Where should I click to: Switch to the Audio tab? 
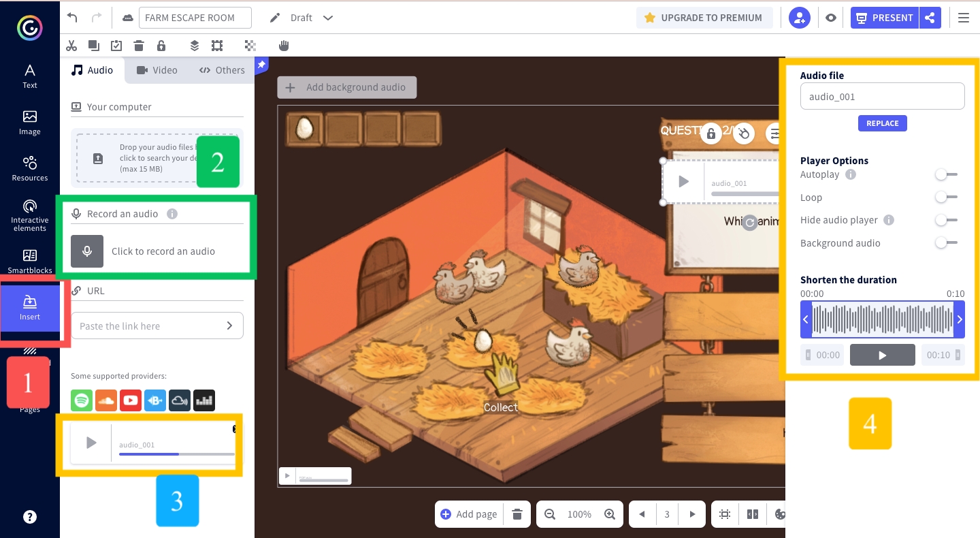click(x=93, y=70)
